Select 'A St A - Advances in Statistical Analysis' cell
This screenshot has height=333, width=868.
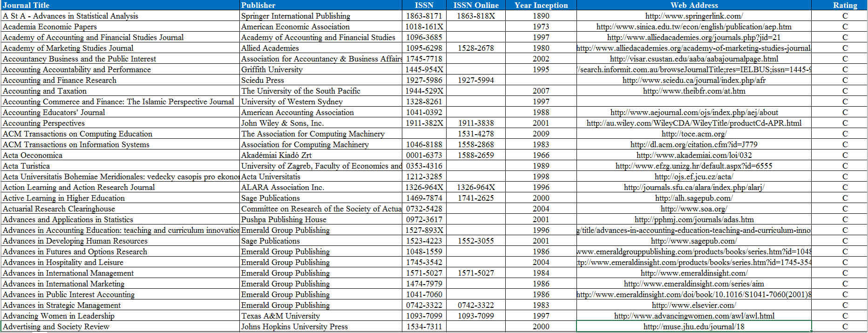tap(120, 16)
